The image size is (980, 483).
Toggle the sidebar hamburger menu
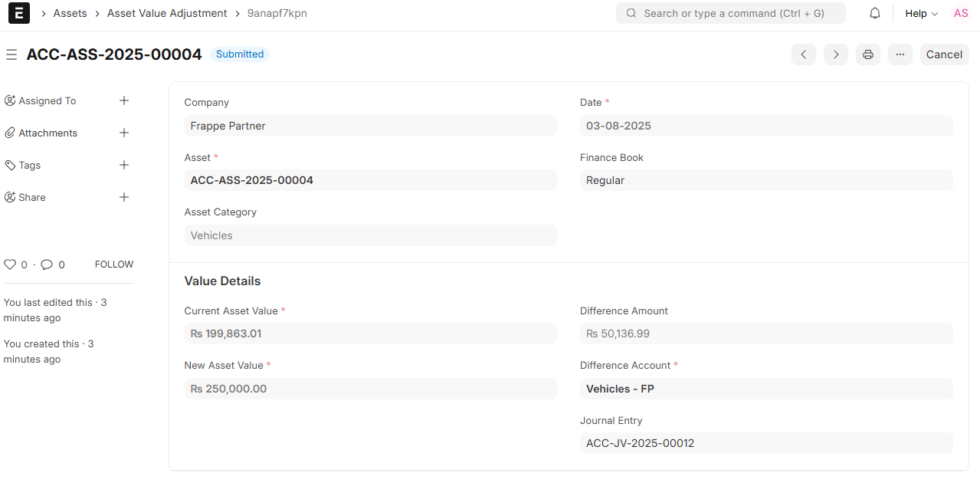tap(11, 54)
